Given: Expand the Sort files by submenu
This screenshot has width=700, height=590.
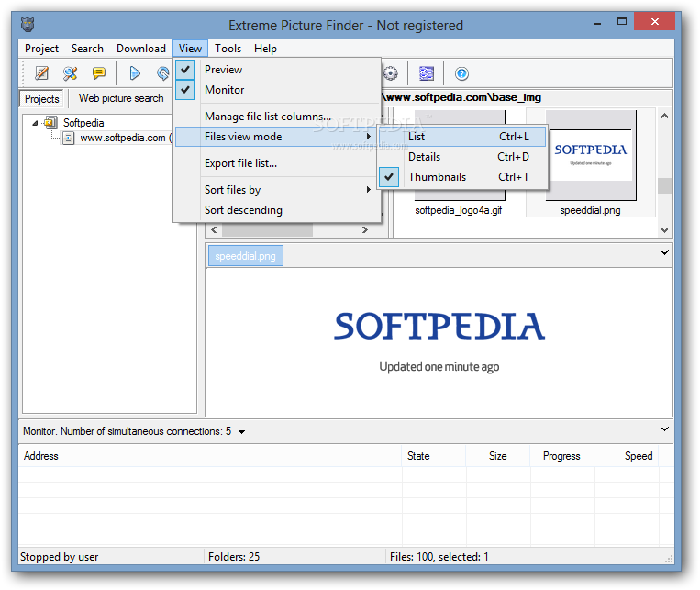Looking at the screenshot, I should [277, 190].
